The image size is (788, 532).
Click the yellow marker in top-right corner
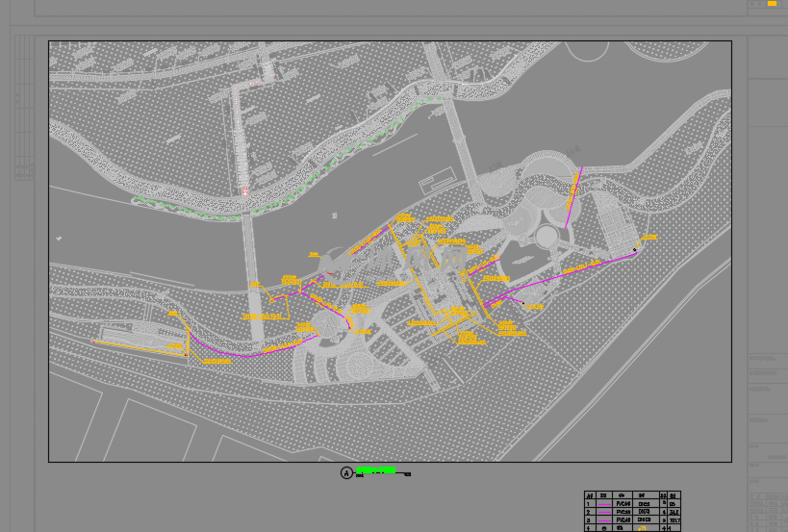point(772,4)
